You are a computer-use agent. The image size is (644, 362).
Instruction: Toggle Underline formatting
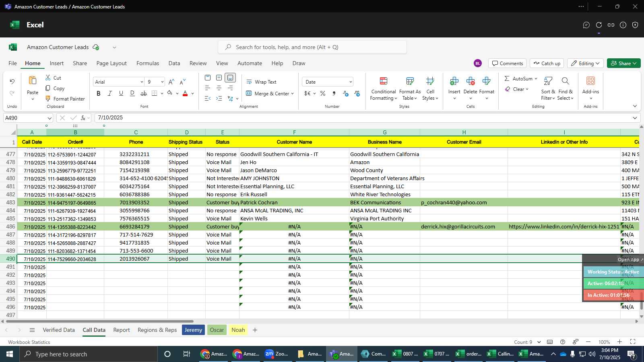[x=121, y=93]
